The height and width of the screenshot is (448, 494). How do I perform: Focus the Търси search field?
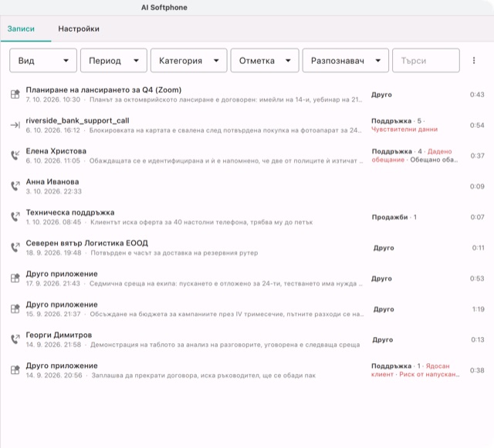426,60
